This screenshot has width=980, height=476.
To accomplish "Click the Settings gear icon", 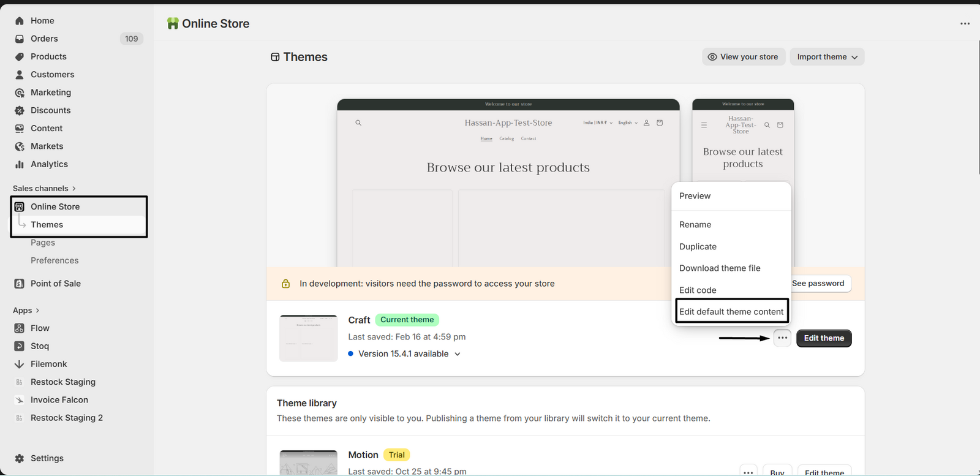I will pos(20,458).
